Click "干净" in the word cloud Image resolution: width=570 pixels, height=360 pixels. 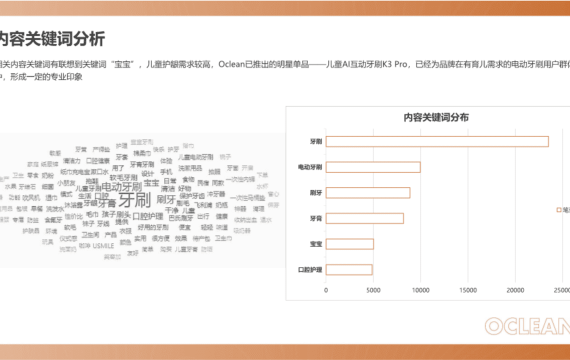coord(171,210)
